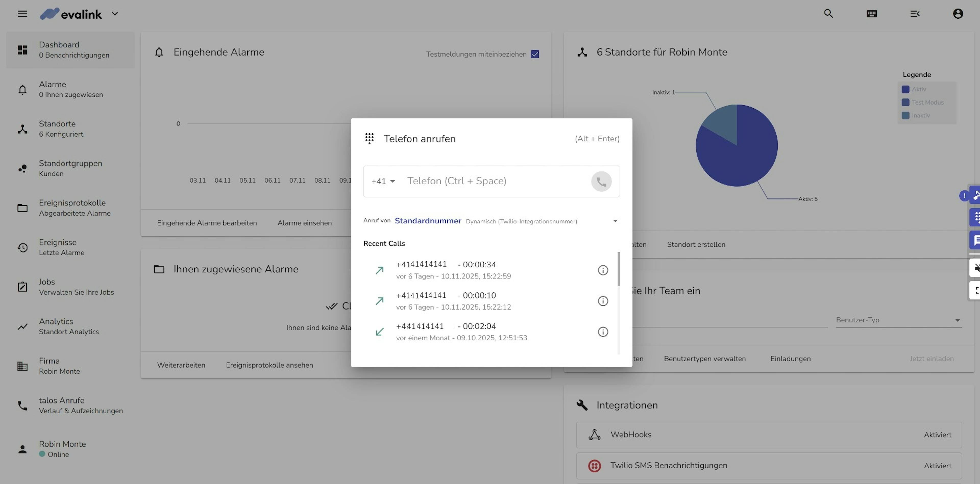980x484 pixels.
Task: Toggle Inaktiv legend entry
Action: pyautogui.click(x=920, y=115)
